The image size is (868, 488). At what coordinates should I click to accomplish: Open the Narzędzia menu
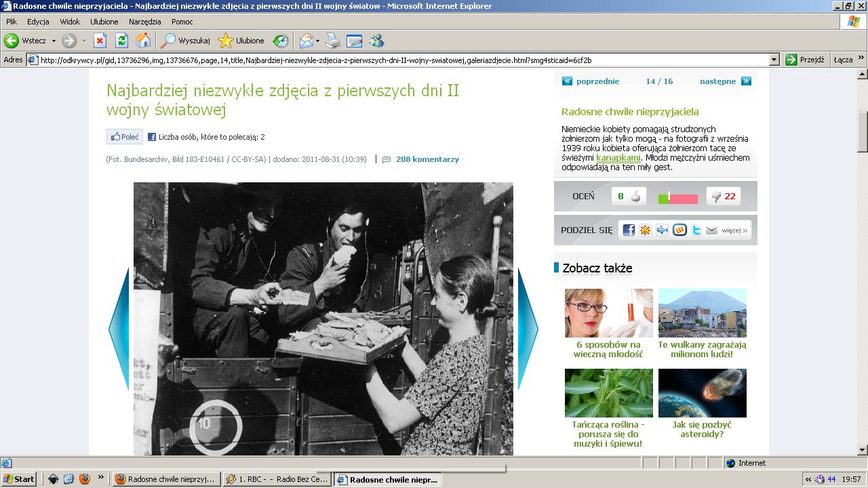(145, 22)
